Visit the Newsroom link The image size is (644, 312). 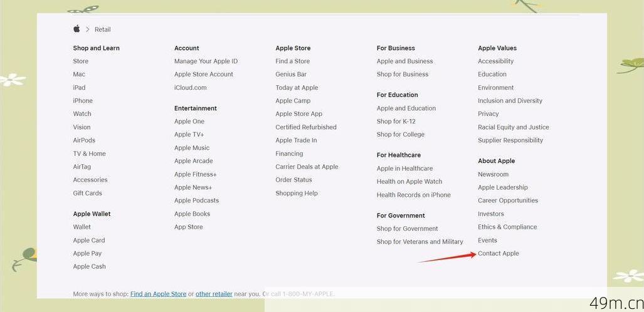tap(494, 174)
